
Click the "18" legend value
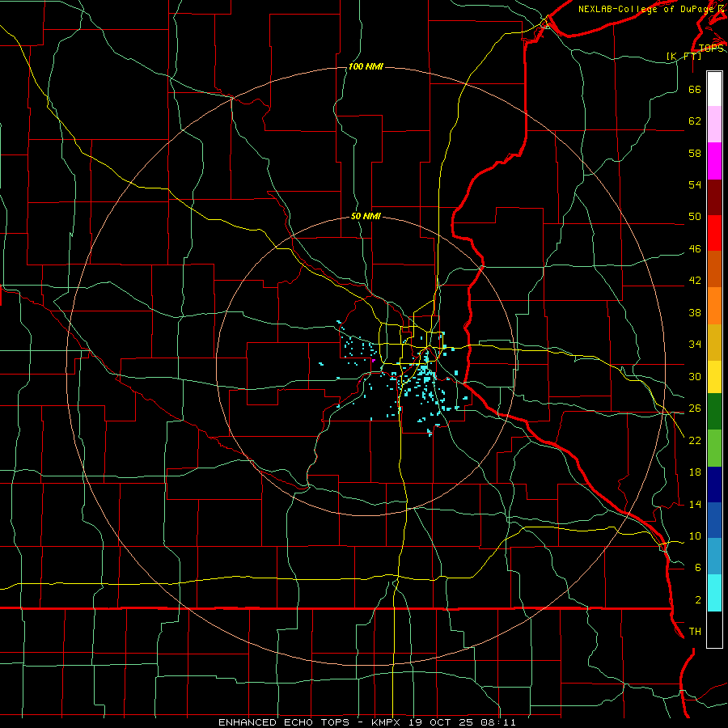pyautogui.click(x=695, y=472)
